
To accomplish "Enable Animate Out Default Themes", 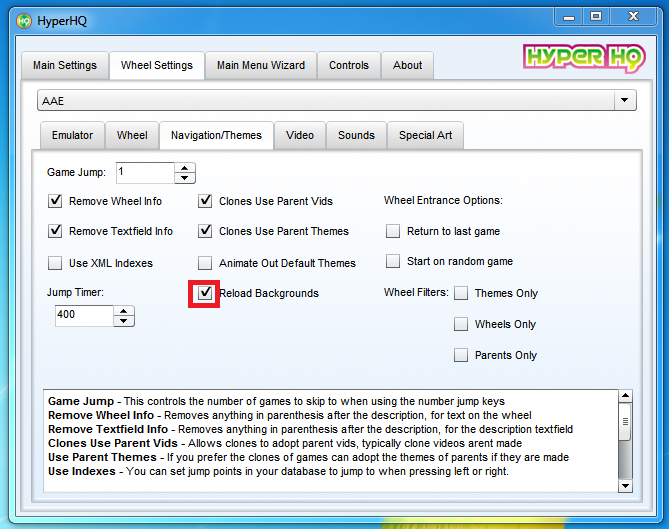I will coord(205,263).
